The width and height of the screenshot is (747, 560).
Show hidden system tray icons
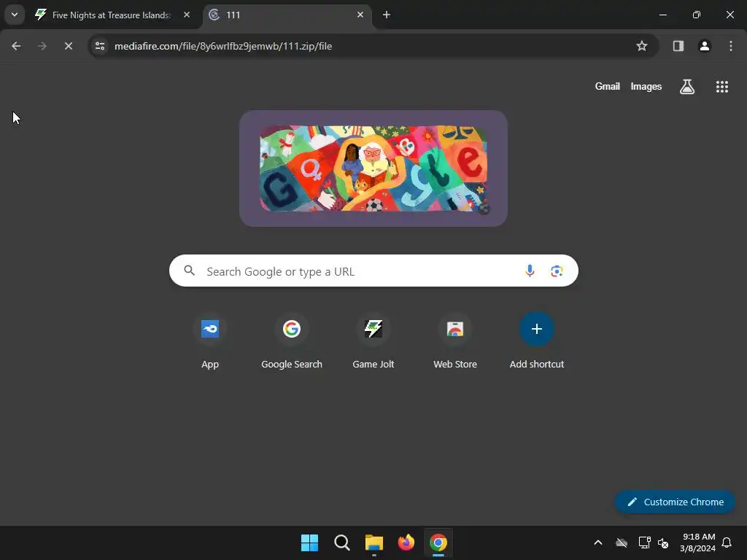(598, 542)
